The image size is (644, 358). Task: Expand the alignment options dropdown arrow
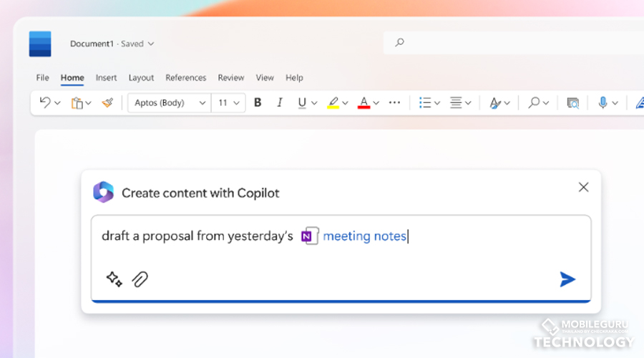coord(468,103)
